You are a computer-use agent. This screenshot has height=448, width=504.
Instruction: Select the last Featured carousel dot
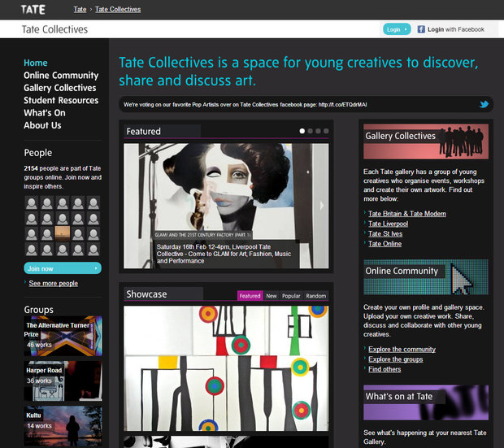point(326,131)
